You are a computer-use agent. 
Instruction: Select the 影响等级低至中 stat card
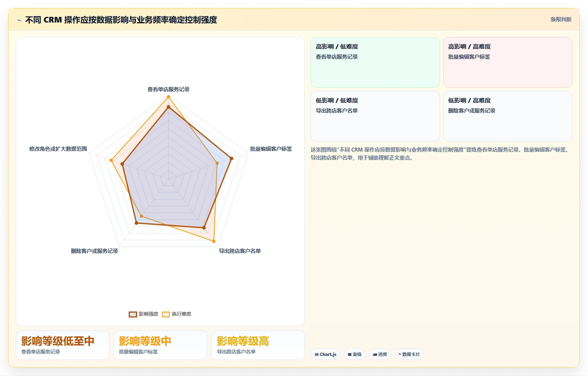pos(62,345)
